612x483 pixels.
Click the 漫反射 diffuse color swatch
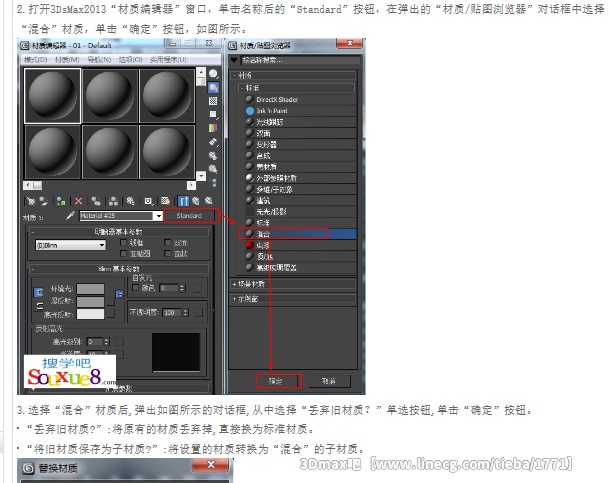coord(91,302)
